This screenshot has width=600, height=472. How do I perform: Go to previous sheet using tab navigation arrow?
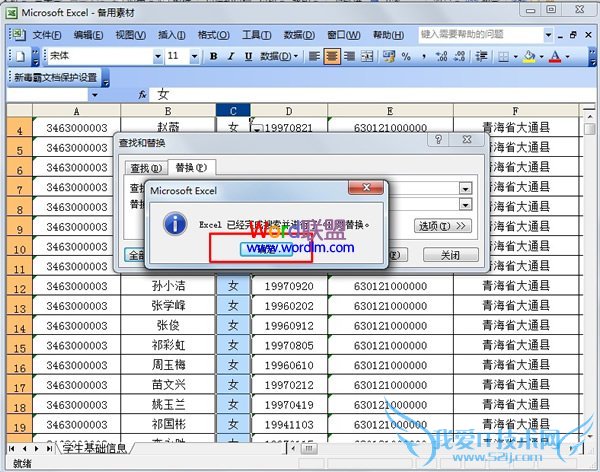(x=24, y=448)
